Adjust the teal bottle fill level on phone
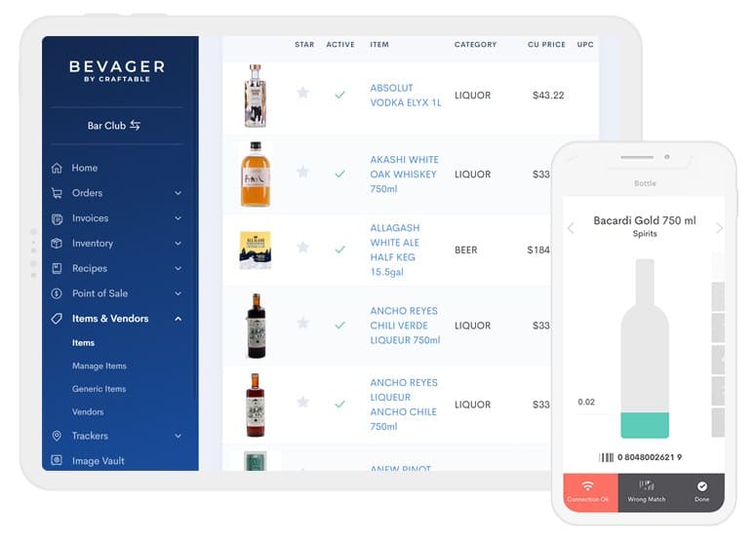 click(645, 425)
